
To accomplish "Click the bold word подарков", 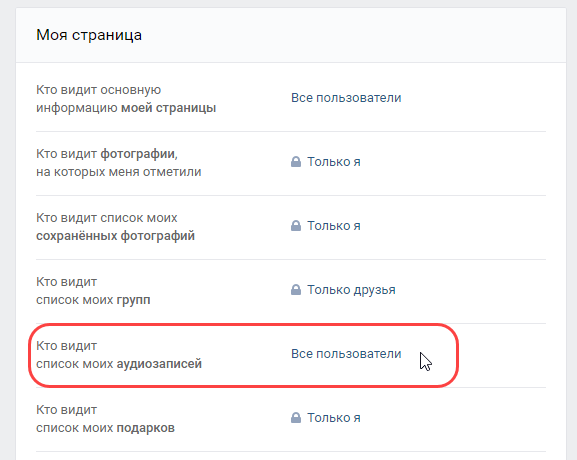I will pos(145,428).
